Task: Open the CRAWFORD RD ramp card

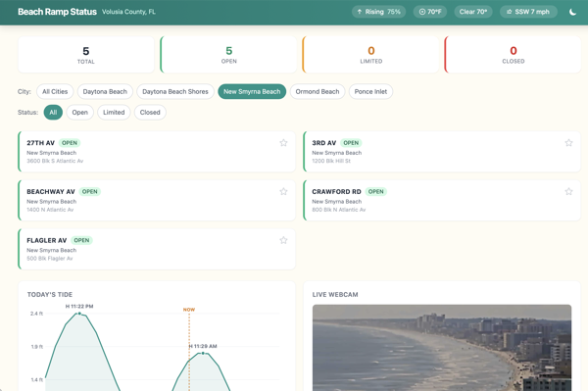Action: point(442,200)
